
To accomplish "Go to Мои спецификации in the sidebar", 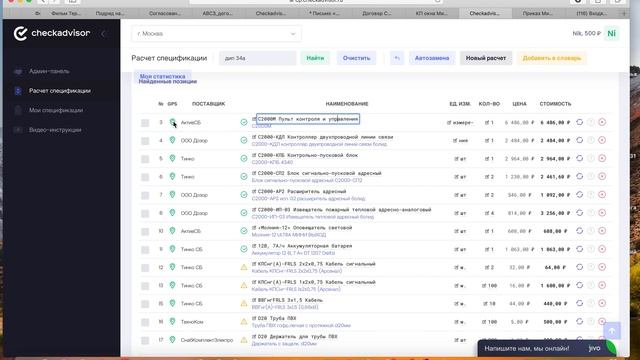I will tap(56, 110).
